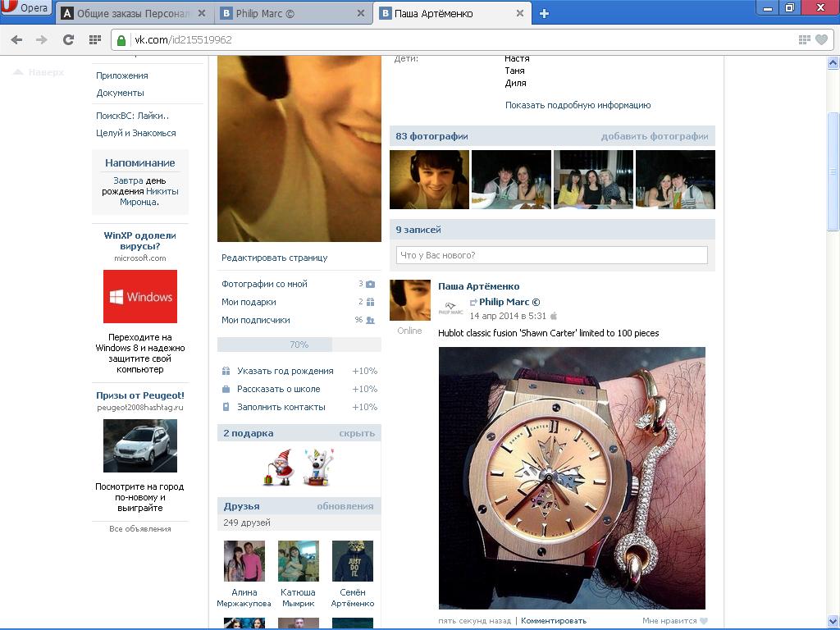
Task: Open Приложения in left menu
Action: (122, 75)
